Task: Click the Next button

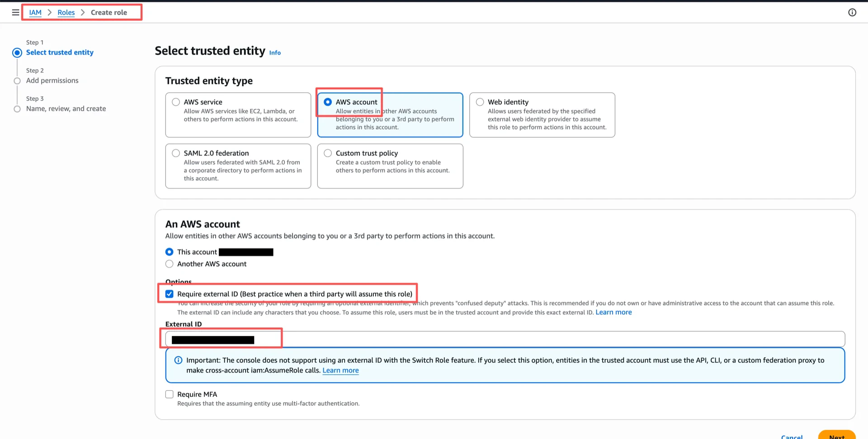Action: point(837,434)
